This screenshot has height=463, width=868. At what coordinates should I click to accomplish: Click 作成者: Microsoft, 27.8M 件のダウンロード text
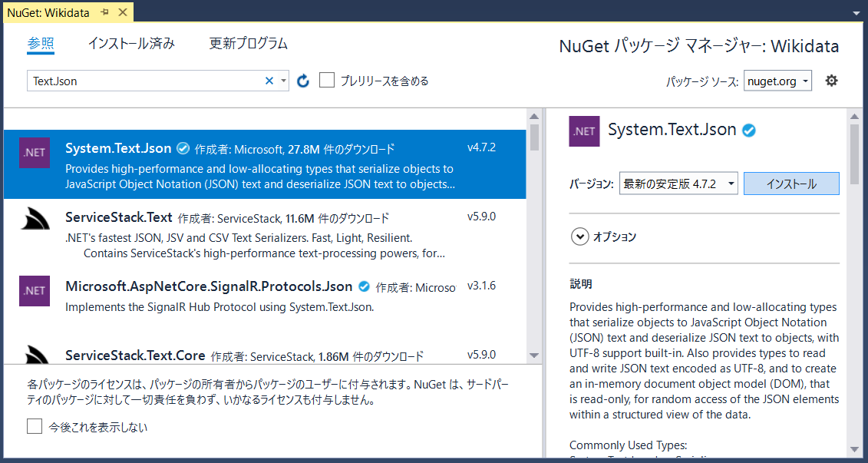click(x=295, y=149)
